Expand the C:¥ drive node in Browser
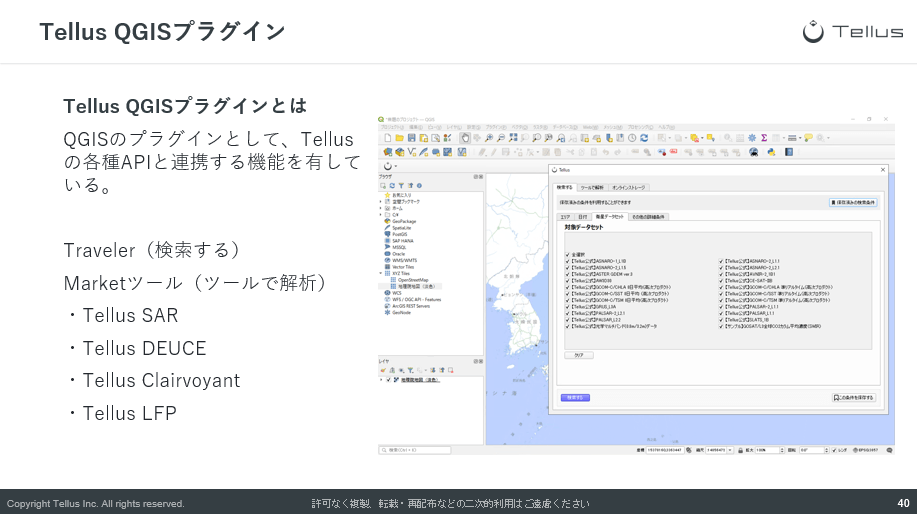 pos(381,214)
